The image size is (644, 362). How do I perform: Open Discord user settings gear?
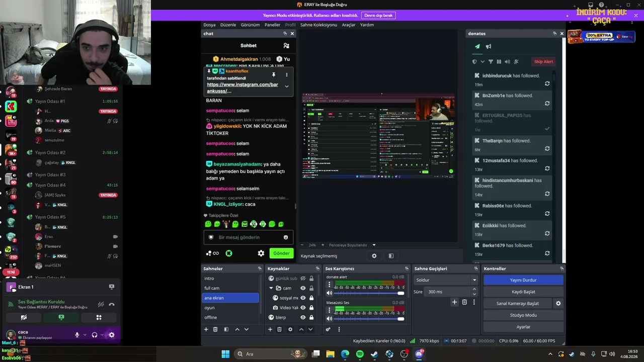(x=112, y=335)
